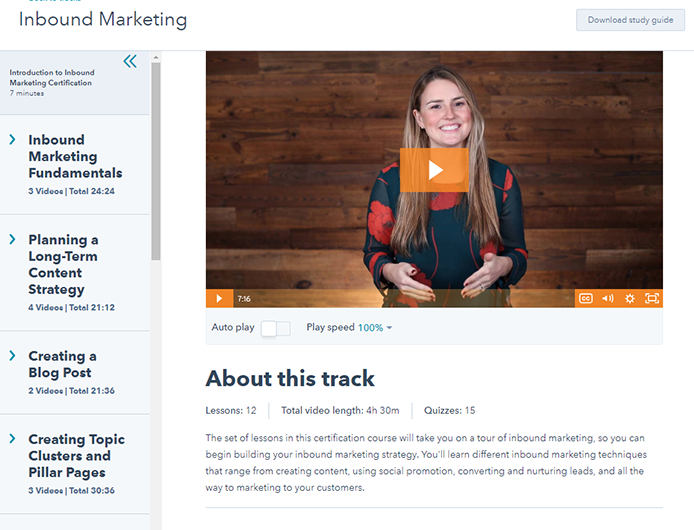Click the '3 Videos | Total 30:36' text

(x=72, y=491)
